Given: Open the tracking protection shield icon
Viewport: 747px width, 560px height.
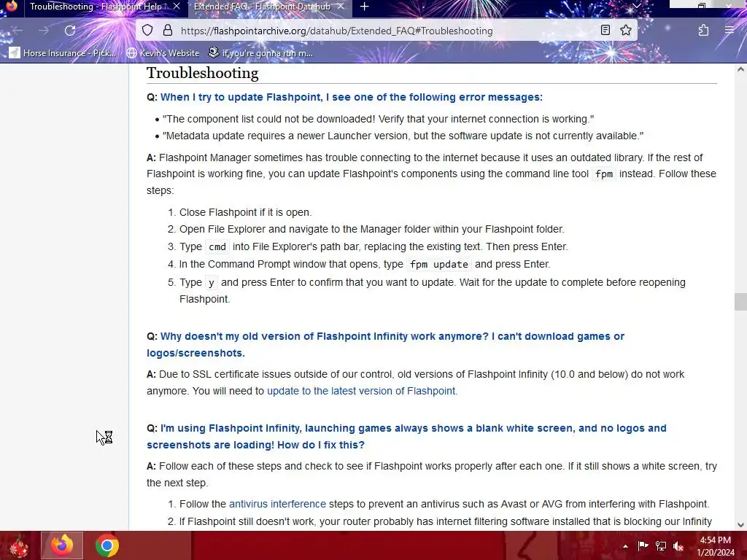Looking at the screenshot, I should coord(147,31).
